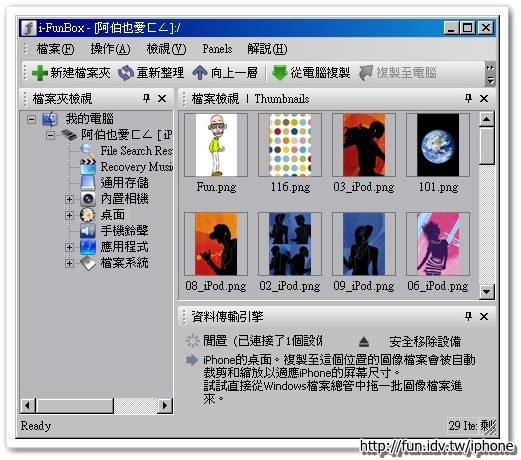Select the Recovery Music clapperboard icon
Viewport: 521px width, 460px height.
point(88,166)
